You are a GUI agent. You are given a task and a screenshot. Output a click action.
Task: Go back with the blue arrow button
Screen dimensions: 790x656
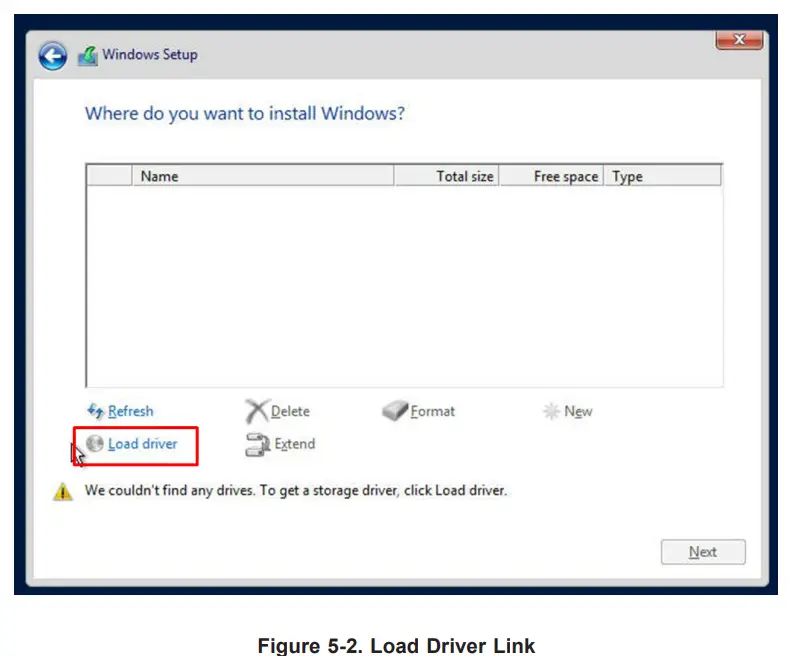(52, 55)
